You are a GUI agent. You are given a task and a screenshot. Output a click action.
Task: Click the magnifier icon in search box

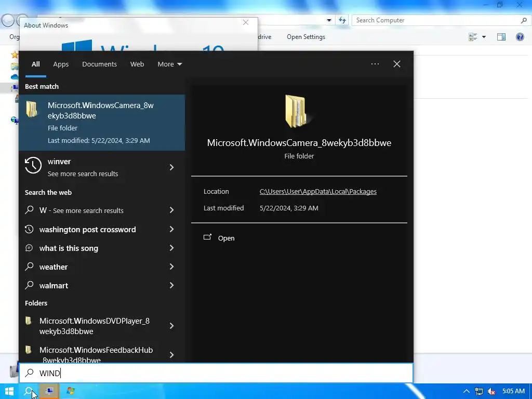[30, 373]
